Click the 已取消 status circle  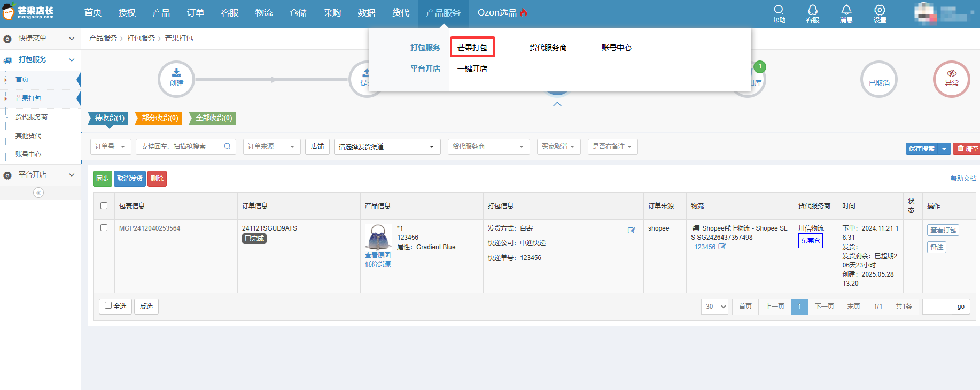tap(879, 79)
